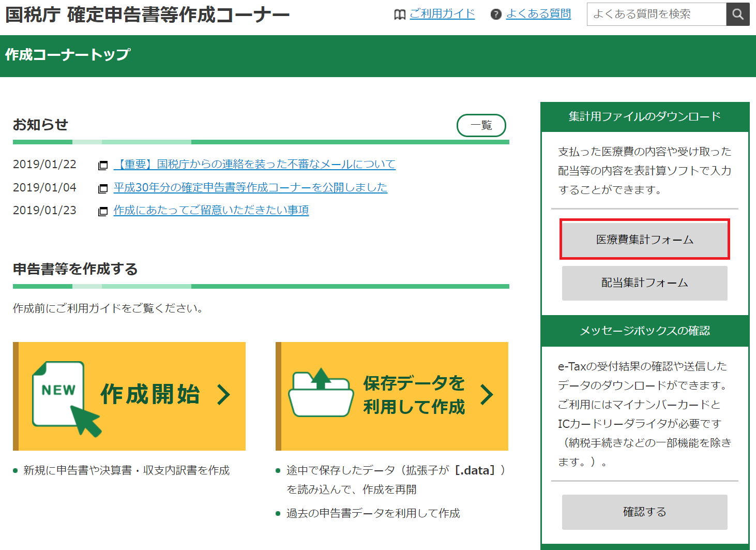Viewport: 756px width, 550px height.
Task: Open the よくある質問 link
Action: pyautogui.click(x=538, y=14)
